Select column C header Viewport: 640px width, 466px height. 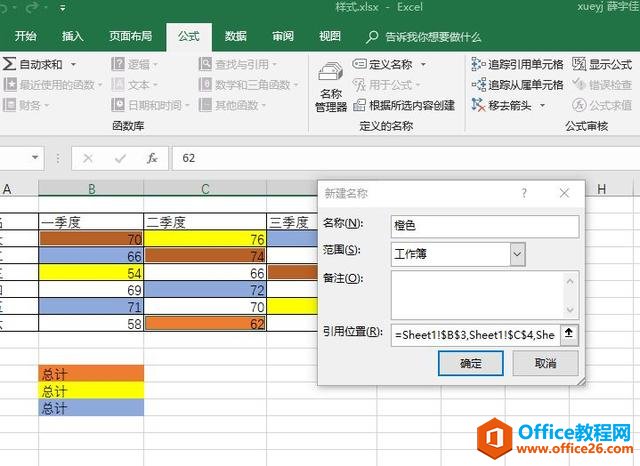[x=205, y=190]
